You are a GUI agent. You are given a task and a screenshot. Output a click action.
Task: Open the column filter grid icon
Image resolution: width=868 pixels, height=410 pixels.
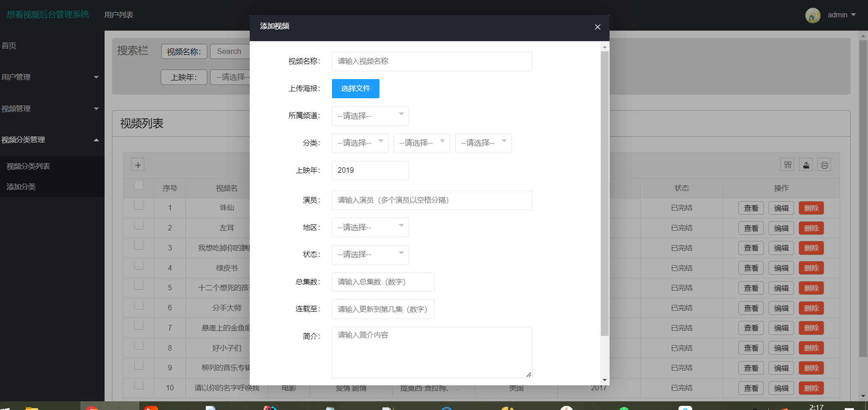pos(788,165)
